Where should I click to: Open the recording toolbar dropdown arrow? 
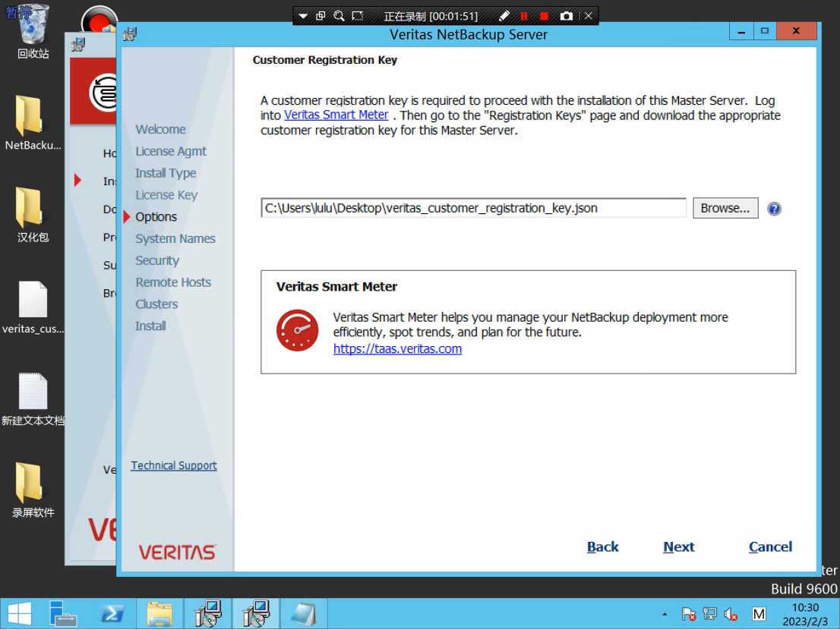coord(303,16)
